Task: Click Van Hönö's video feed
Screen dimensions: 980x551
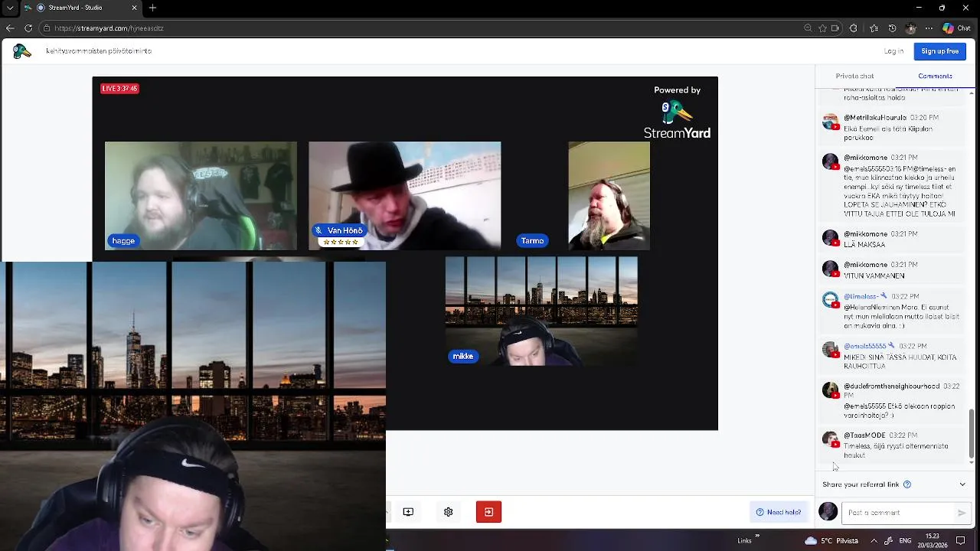Action: tap(404, 195)
